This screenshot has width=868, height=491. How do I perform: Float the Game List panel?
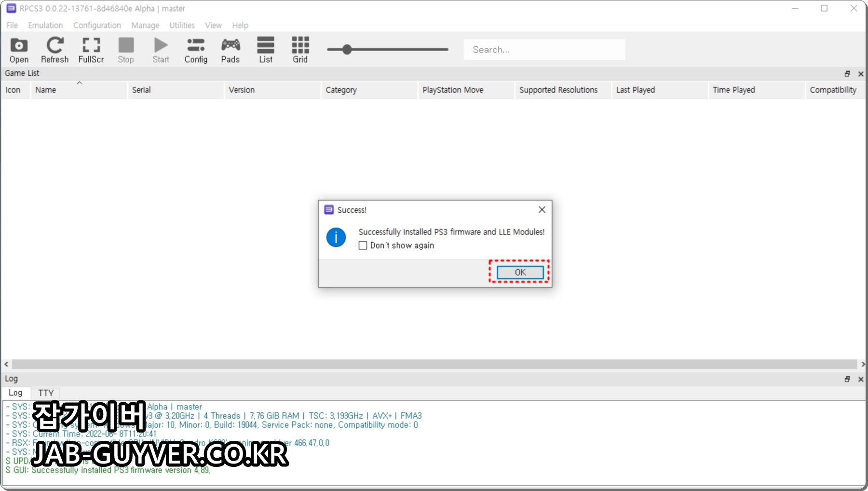click(847, 74)
